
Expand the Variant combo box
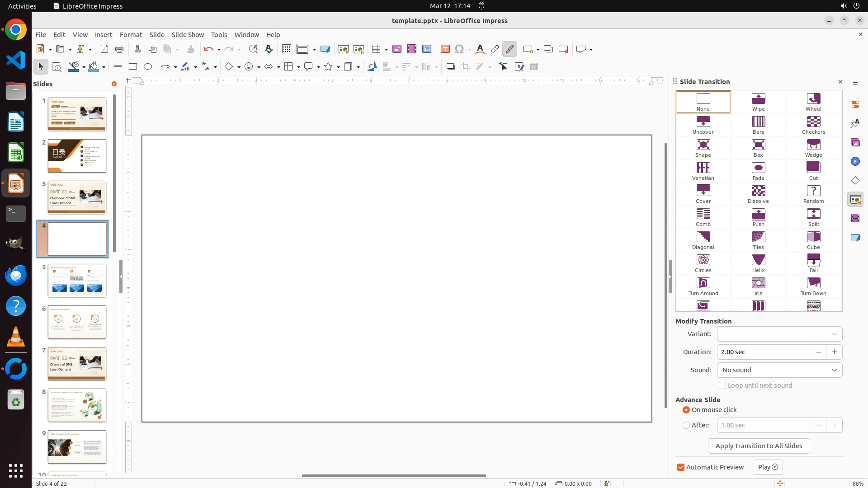779,334
